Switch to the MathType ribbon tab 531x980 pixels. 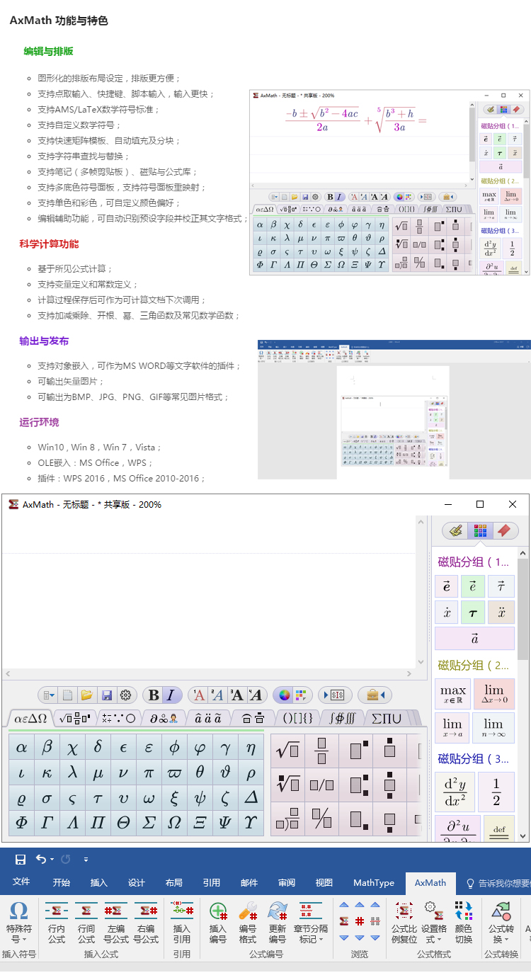tap(374, 882)
